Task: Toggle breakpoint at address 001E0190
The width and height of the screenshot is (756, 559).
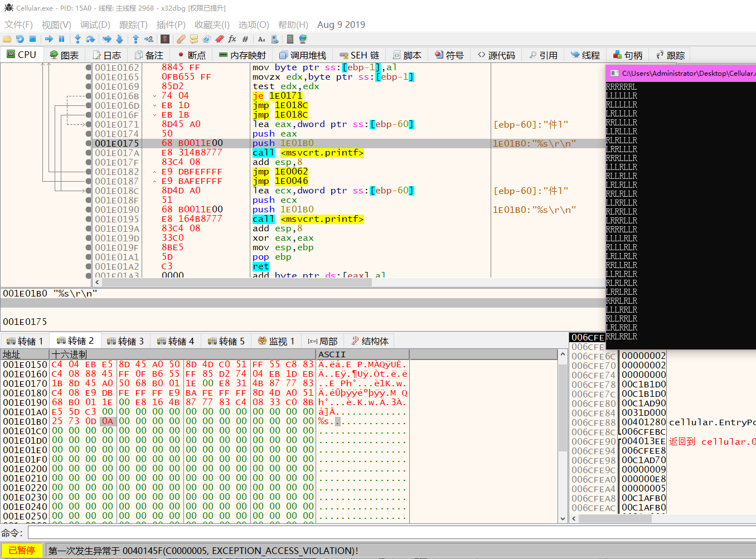Action: click(89, 210)
